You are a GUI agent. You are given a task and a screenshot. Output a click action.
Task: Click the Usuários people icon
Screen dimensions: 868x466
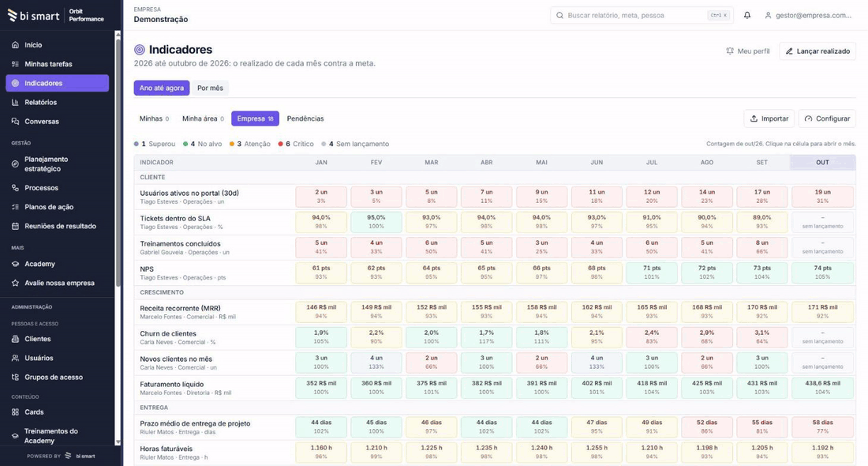tap(16, 358)
